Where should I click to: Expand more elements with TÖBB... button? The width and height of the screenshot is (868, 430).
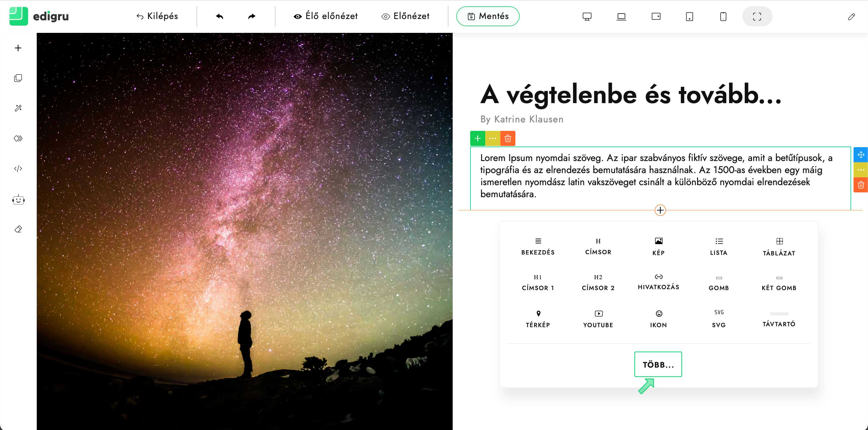point(658,364)
